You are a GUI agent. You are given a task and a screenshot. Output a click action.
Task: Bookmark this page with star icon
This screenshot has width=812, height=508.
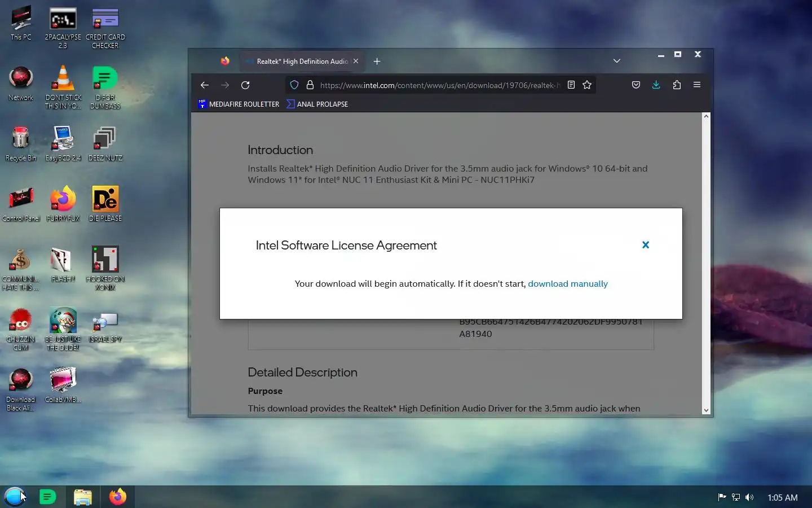[587, 85]
